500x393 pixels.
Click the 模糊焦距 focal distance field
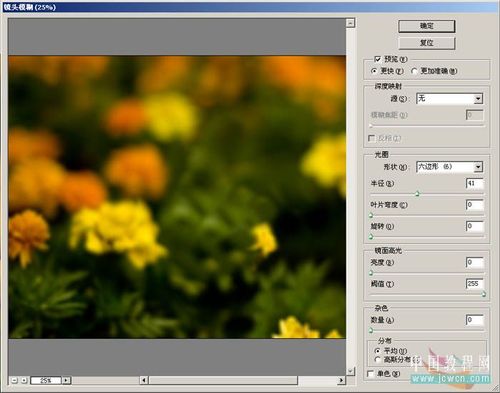click(474, 115)
